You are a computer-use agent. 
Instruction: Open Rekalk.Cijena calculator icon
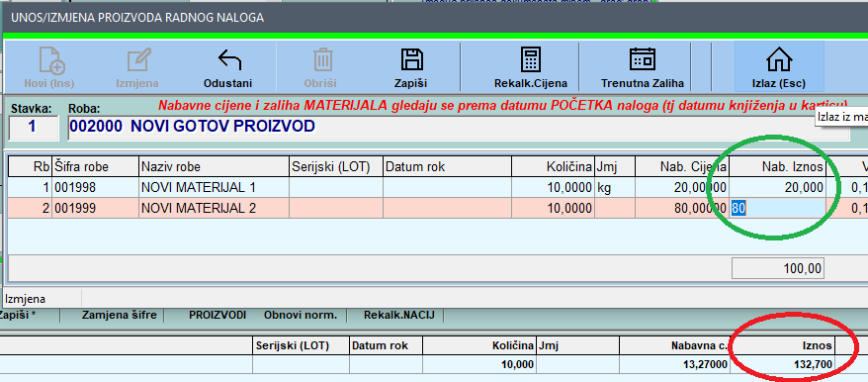pos(531,60)
